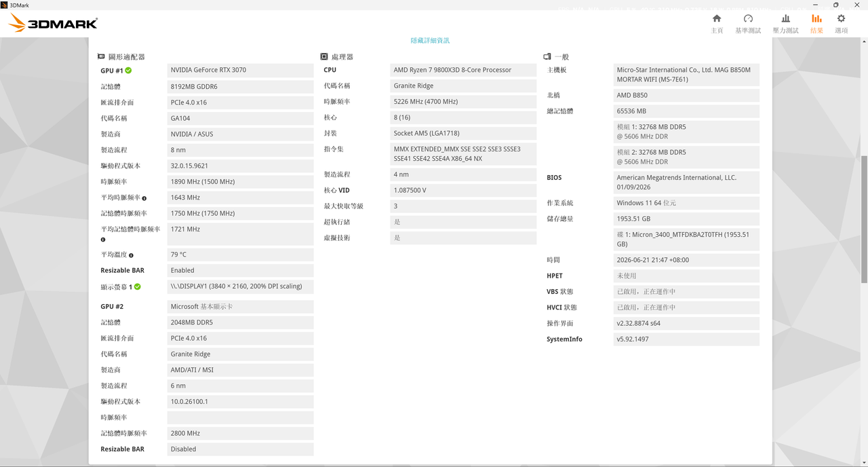Click the 2026-06-21 21:47 time value
The image size is (868, 467).
point(686,260)
